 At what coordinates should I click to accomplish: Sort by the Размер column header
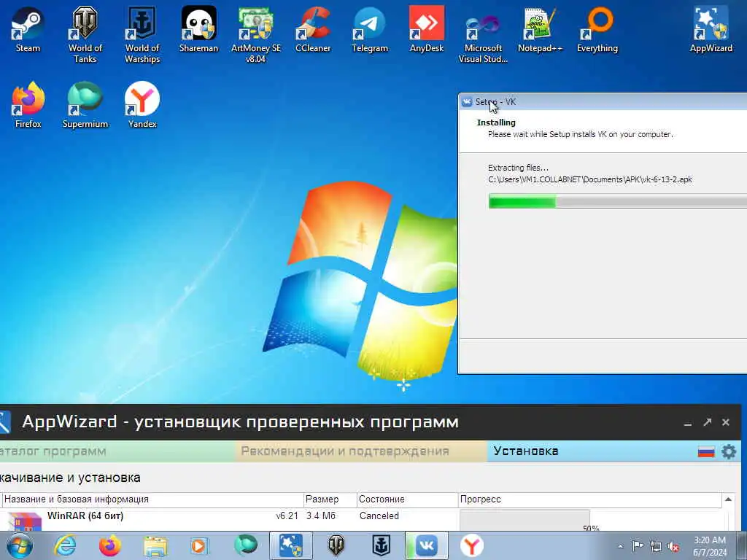tap(330, 499)
